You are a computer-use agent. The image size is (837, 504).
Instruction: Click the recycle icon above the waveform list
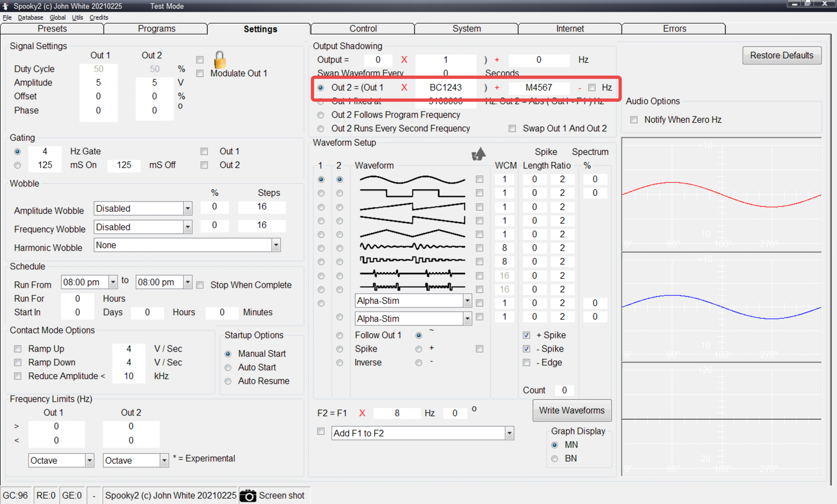[478, 154]
